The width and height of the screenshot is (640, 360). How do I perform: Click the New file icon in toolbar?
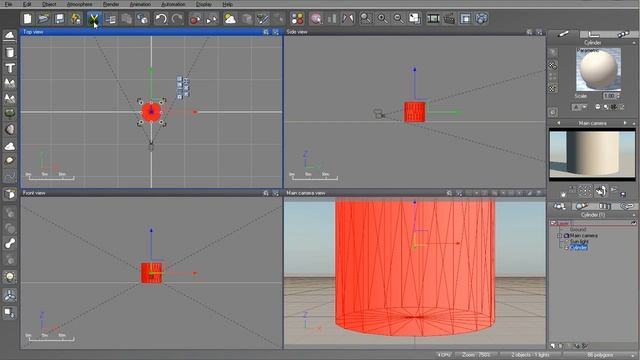pos(27,19)
